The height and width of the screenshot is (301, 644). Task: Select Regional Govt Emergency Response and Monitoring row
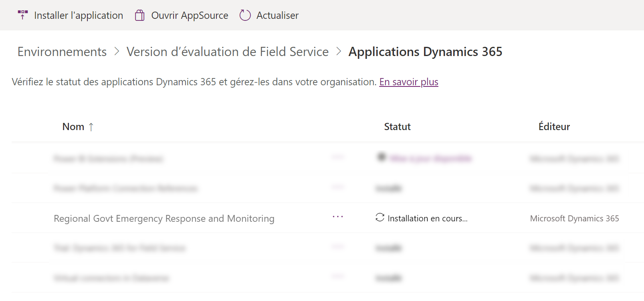(x=328, y=218)
